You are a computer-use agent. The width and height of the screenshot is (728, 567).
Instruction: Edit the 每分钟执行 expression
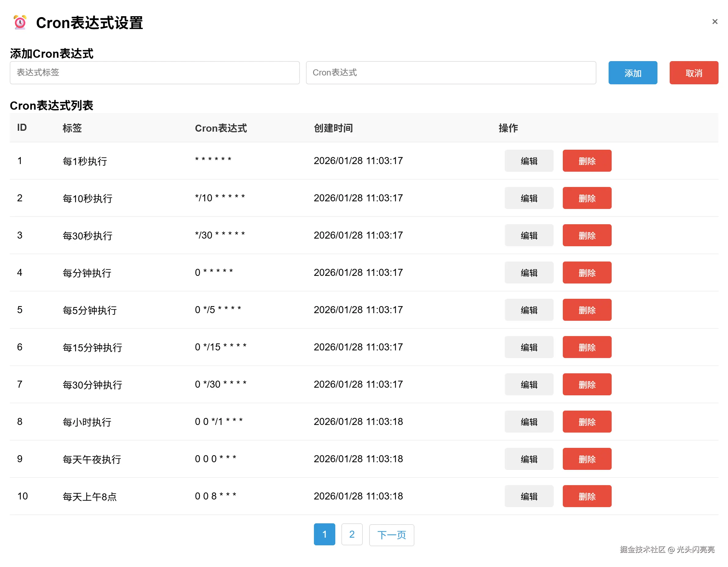529,273
